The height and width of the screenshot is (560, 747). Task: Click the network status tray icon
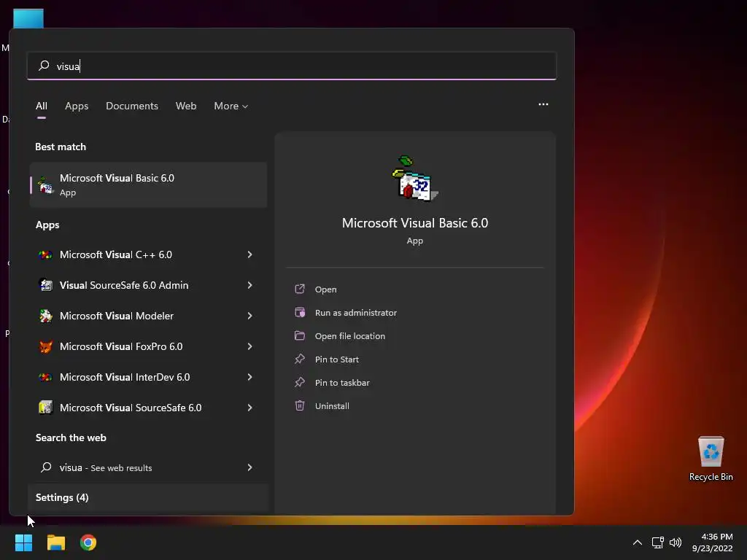click(x=658, y=542)
